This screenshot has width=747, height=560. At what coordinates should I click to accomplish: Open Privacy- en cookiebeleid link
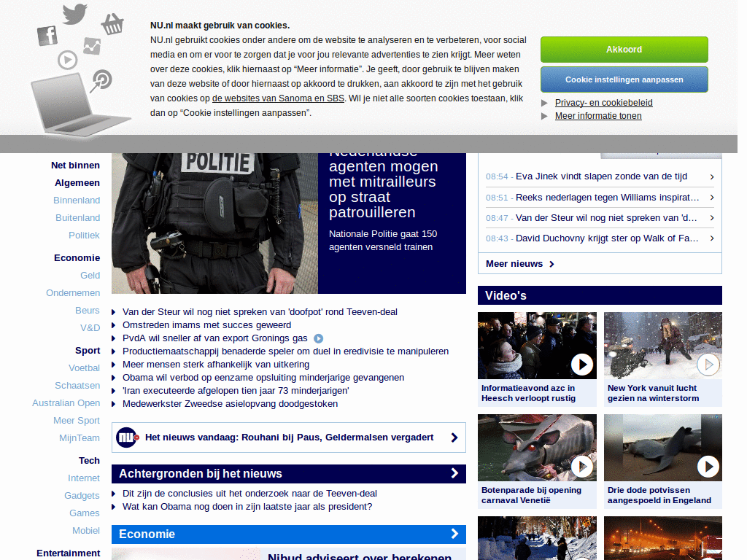coord(603,103)
